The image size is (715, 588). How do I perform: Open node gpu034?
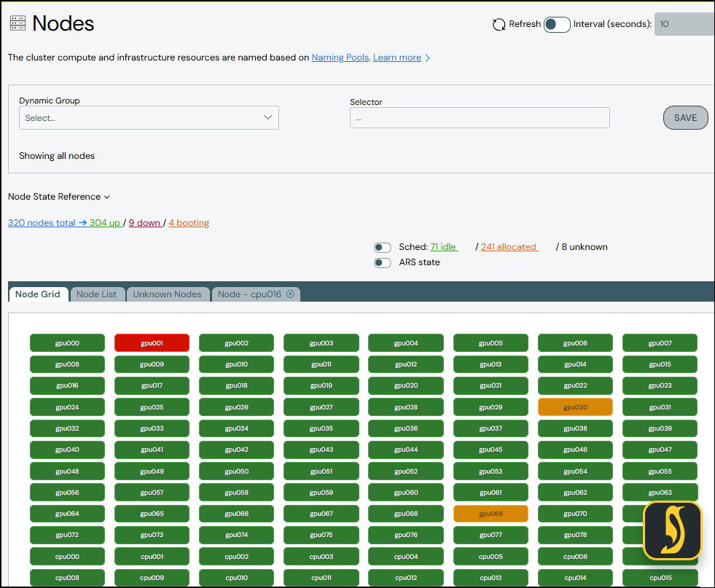click(237, 428)
